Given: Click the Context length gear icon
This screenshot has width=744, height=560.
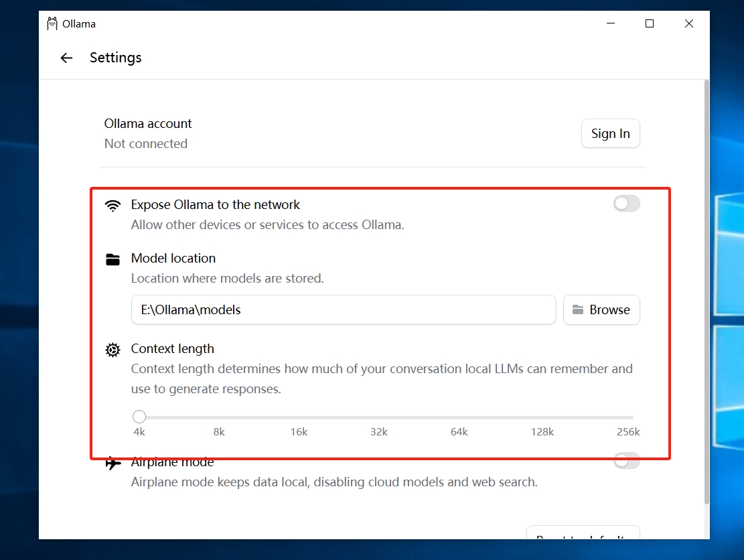Looking at the screenshot, I should [x=113, y=350].
